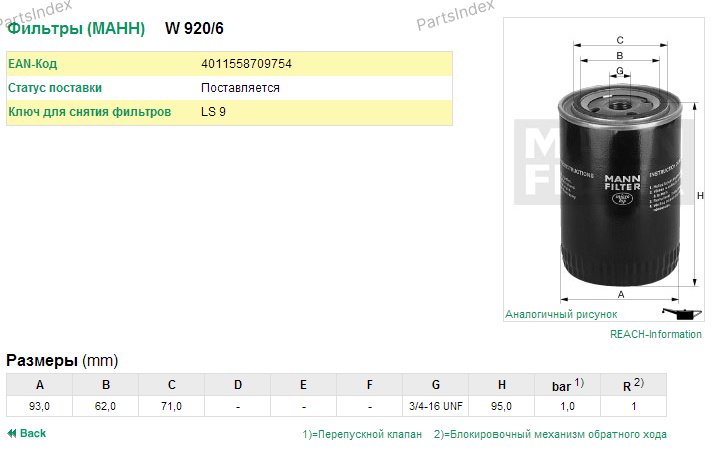Click column header G in dimensions table
The image size is (725, 460).
436,385
